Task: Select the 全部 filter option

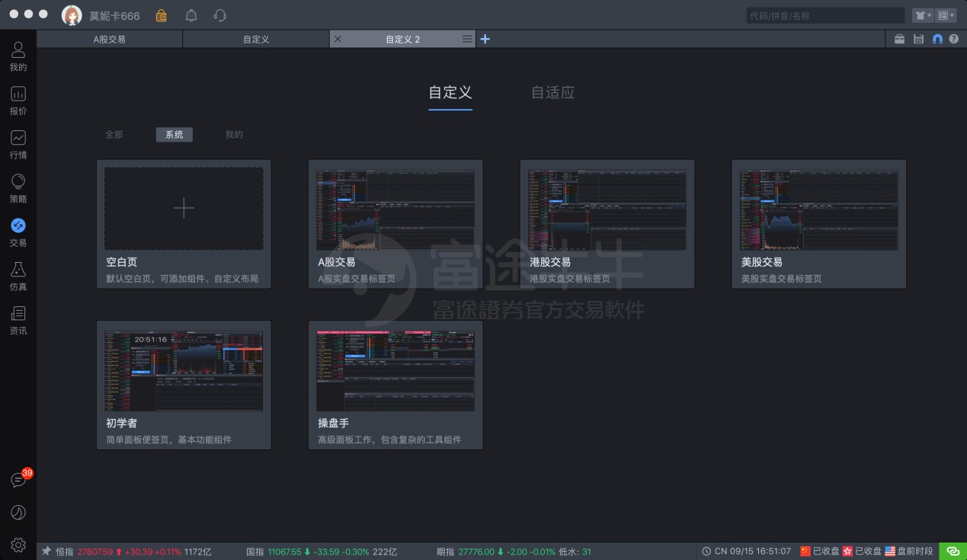Action: (x=114, y=135)
